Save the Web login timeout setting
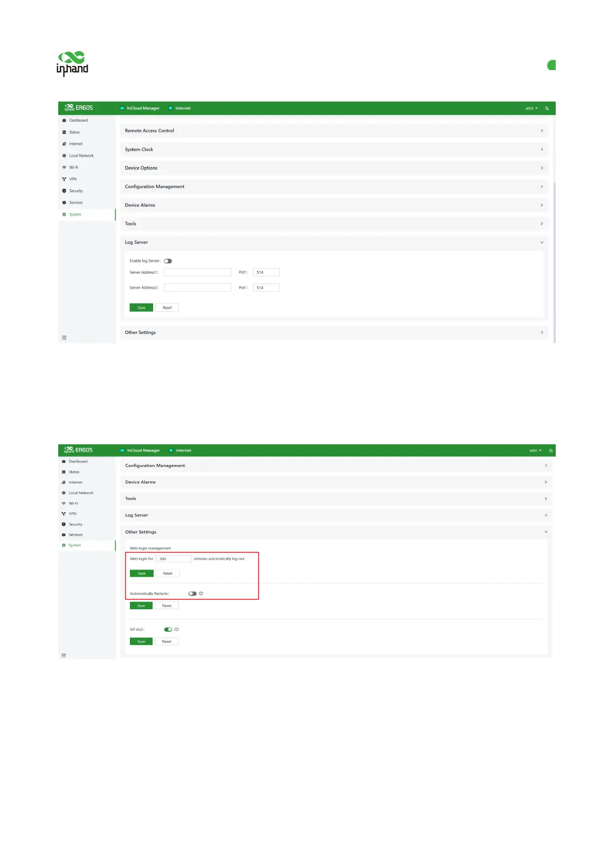 (x=142, y=574)
